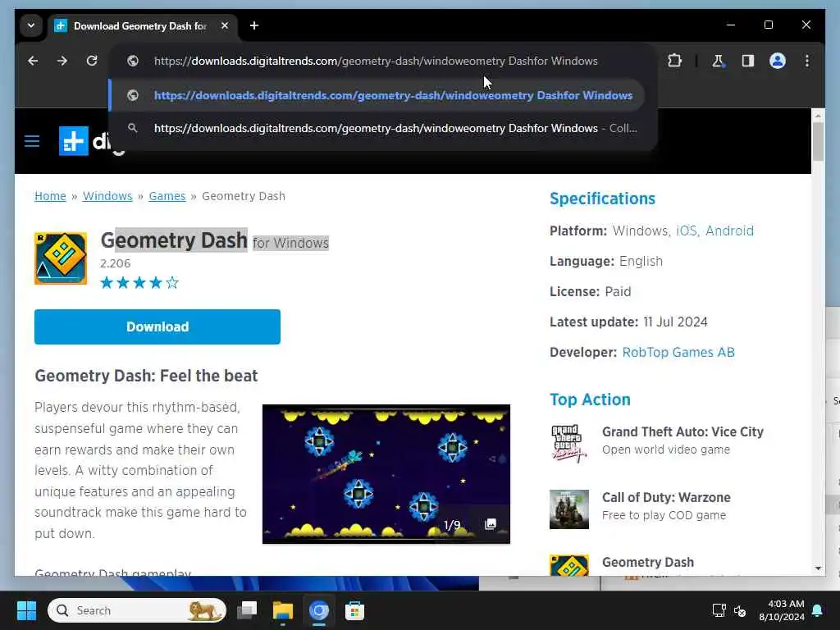Click the scrollbar up arrow
Viewport: 840px width, 630px height.
(818, 115)
